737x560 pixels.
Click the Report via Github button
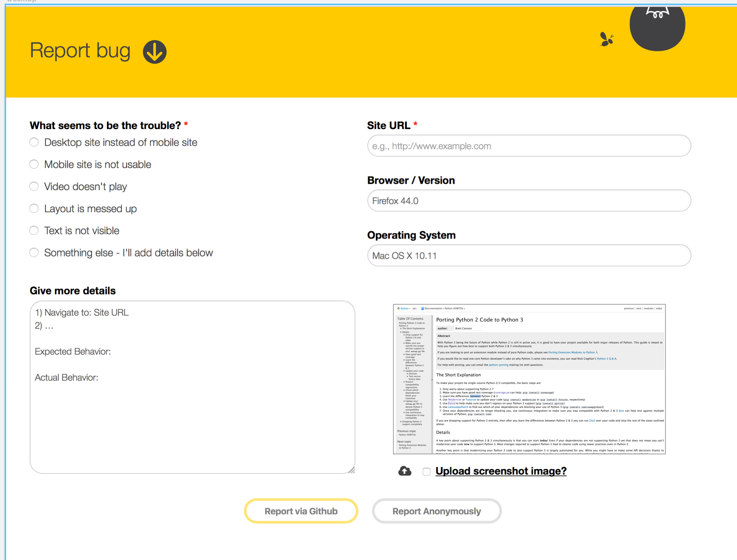pos(301,511)
